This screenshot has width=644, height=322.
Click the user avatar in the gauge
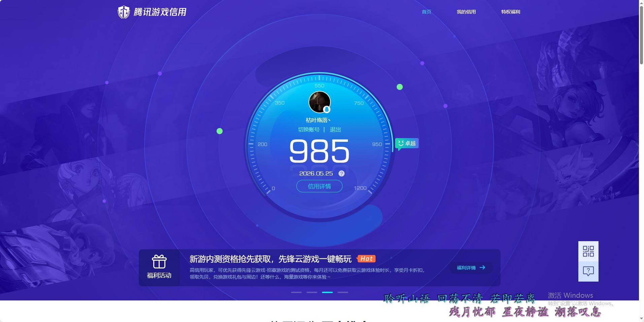coord(319,102)
